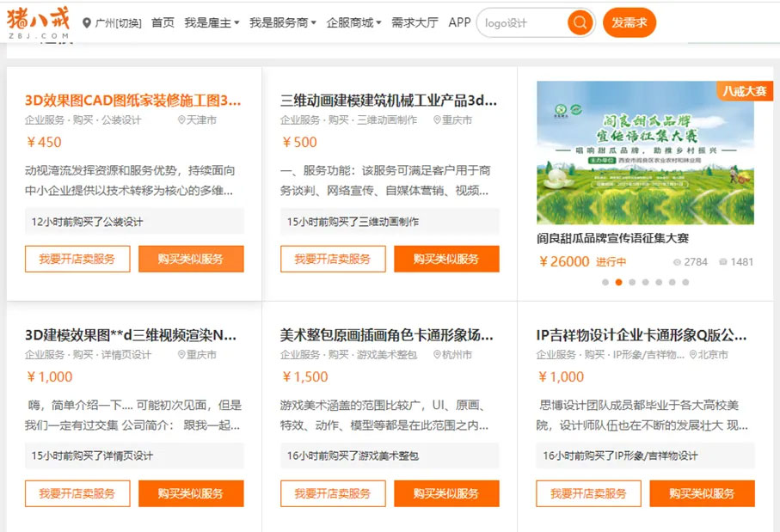Viewport: 780px width, 532px height.
Task: Click location pin icon beside 杭州市
Action: (437, 355)
